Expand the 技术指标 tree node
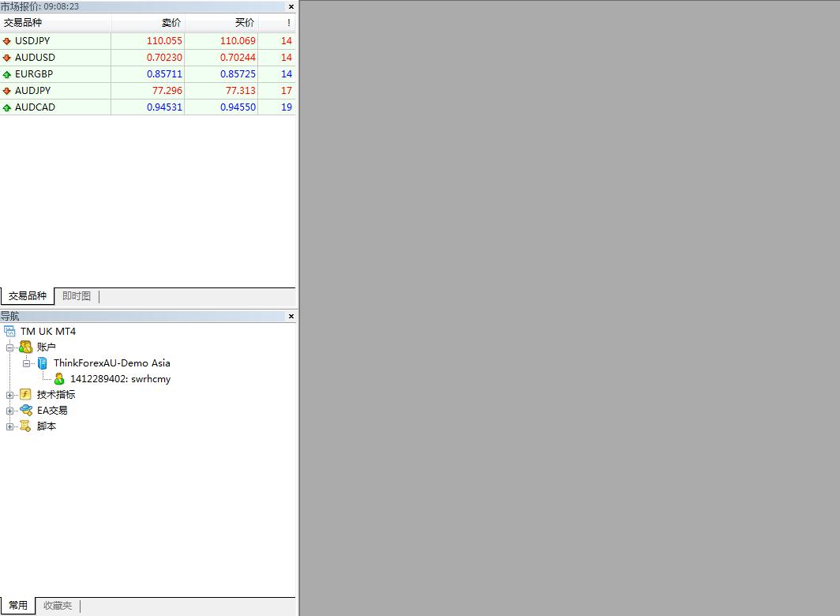This screenshot has height=616, width=840. [x=10, y=395]
